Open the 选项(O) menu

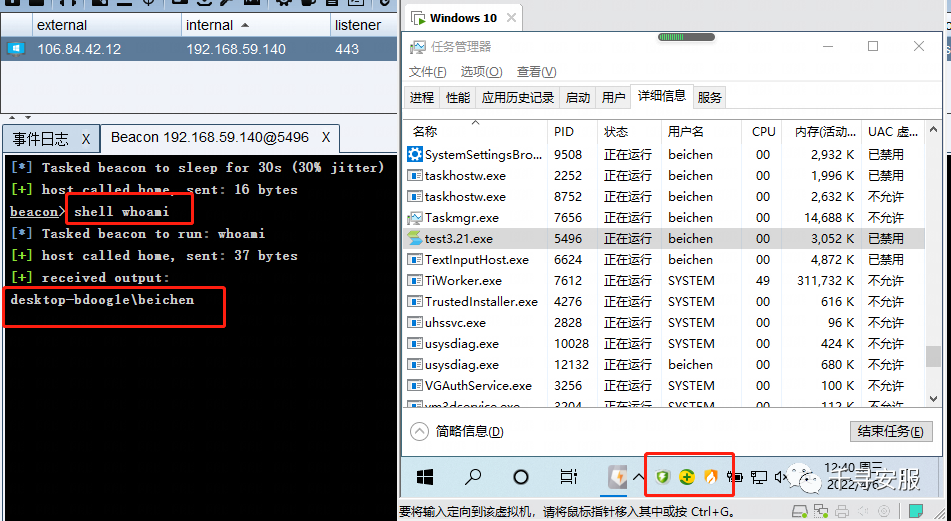point(481,72)
